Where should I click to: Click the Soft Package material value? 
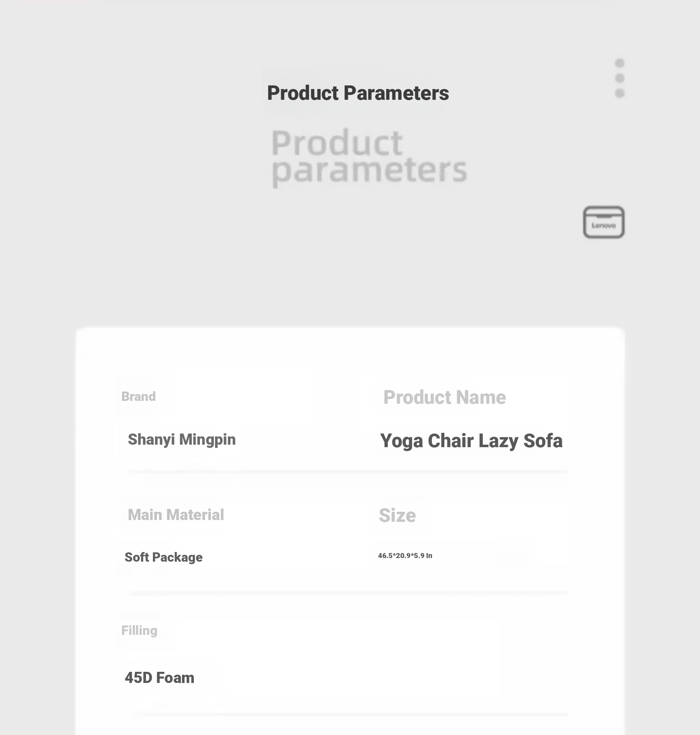(163, 557)
